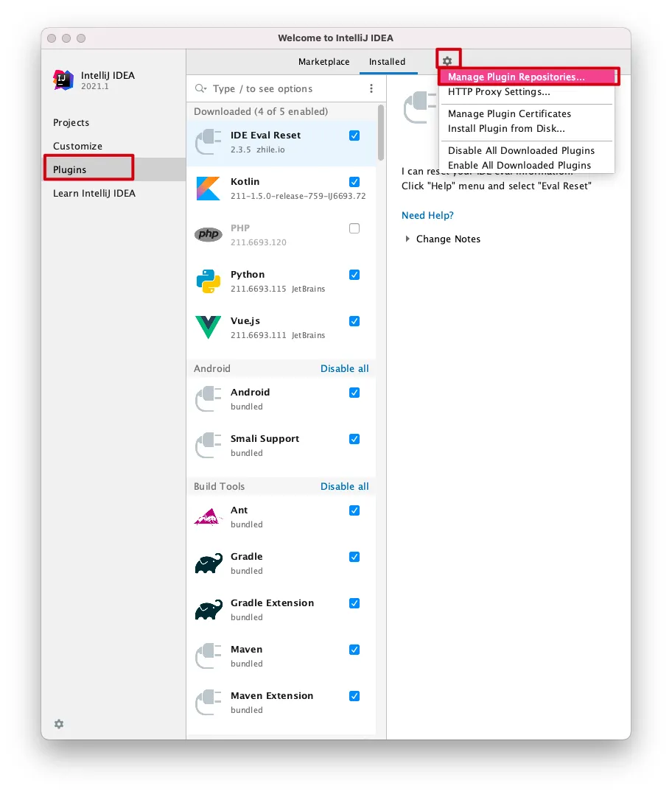Image resolution: width=672 pixels, height=794 pixels.
Task: Uncheck the Smali Support checkbox
Action: 354,439
